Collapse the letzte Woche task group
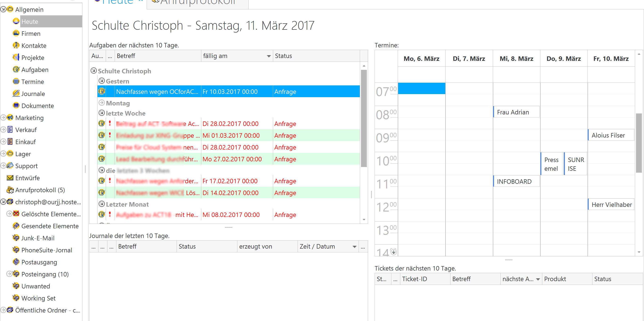Image resolution: width=644 pixels, height=321 pixels. coord(101,113)
